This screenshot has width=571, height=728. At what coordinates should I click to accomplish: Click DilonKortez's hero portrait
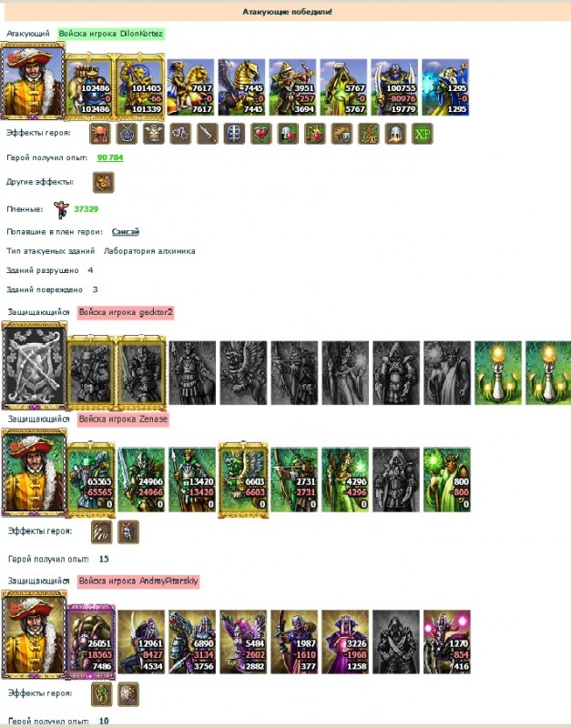point(33,81)
